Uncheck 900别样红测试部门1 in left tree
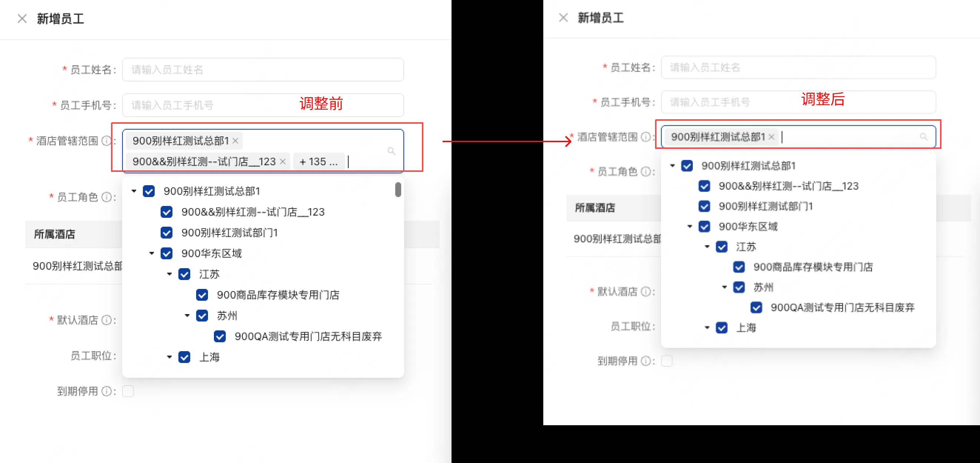The image size is (980, 463). pos(167,233)
